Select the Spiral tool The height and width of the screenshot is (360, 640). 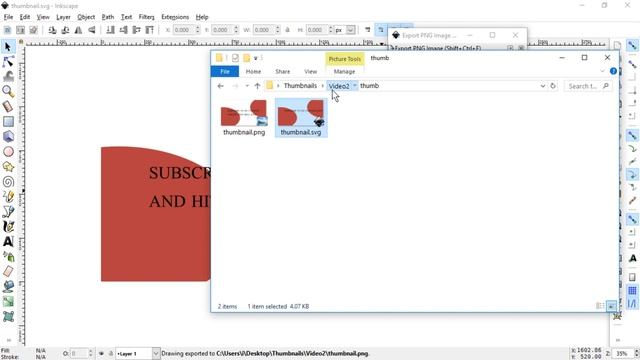coord(8,182)
